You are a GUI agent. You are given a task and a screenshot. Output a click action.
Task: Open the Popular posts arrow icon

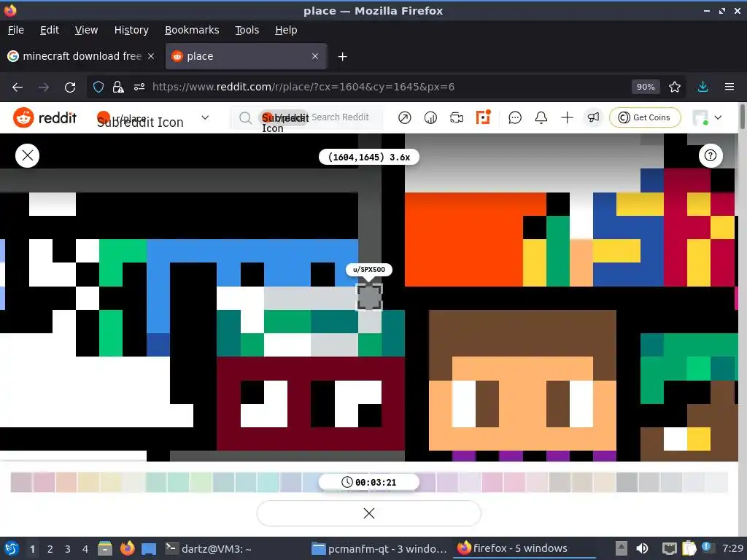pos(404,117)
